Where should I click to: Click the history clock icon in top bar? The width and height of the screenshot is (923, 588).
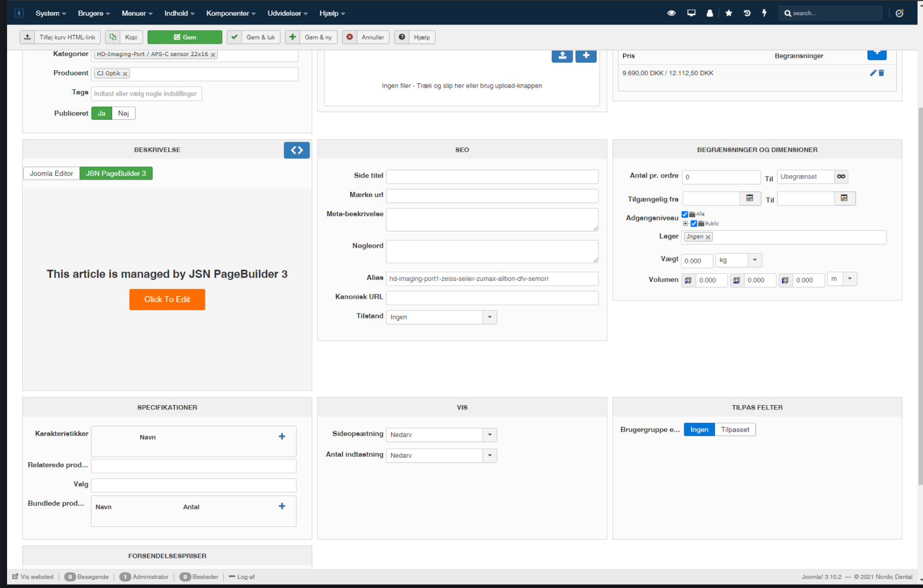pyautogui.click(x=747, y=13)
